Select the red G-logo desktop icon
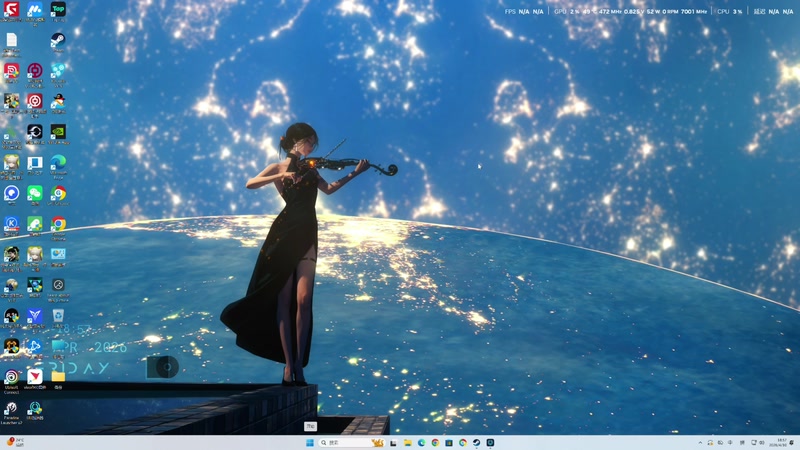Image resolution: width=800 pixels, height=450 pixels. 11,11
